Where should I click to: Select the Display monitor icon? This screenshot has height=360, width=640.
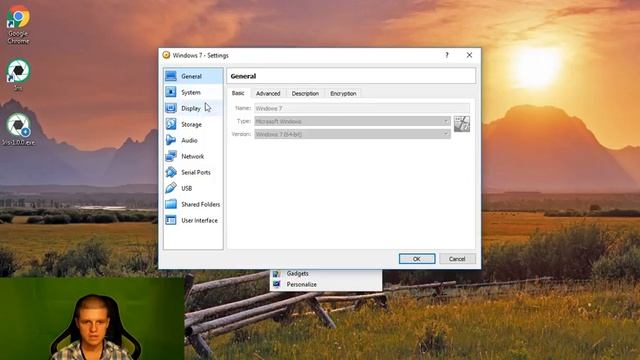[x=171, y=108]
